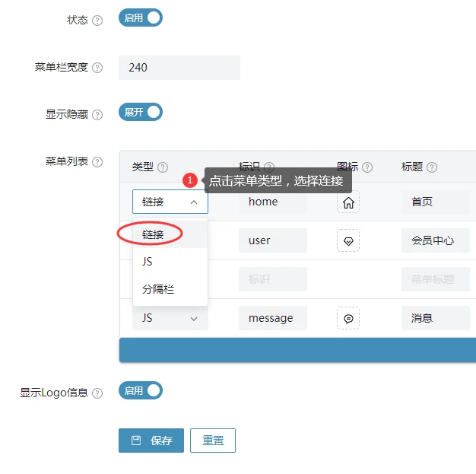Click the help icon next to 状态
This screenshot has height=474, width=476.
97,21
